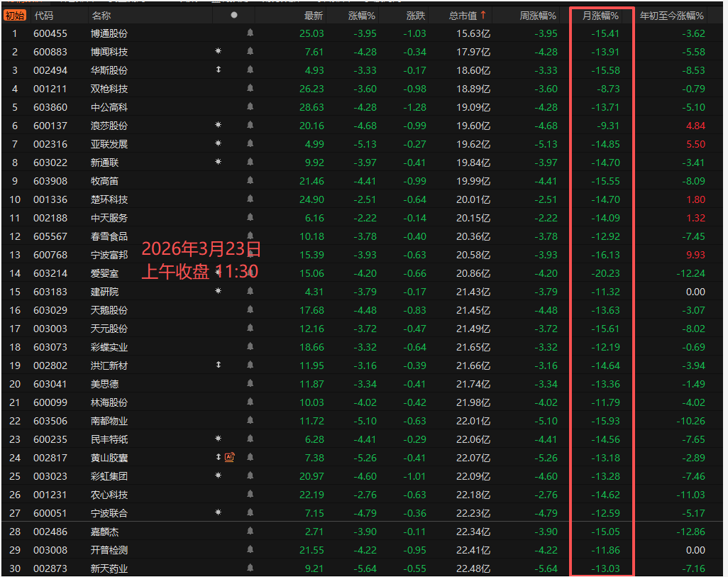Screen dimensions: 728x577
Task: Click the bell icon for 新天药业
Action: tap(250, 568)
